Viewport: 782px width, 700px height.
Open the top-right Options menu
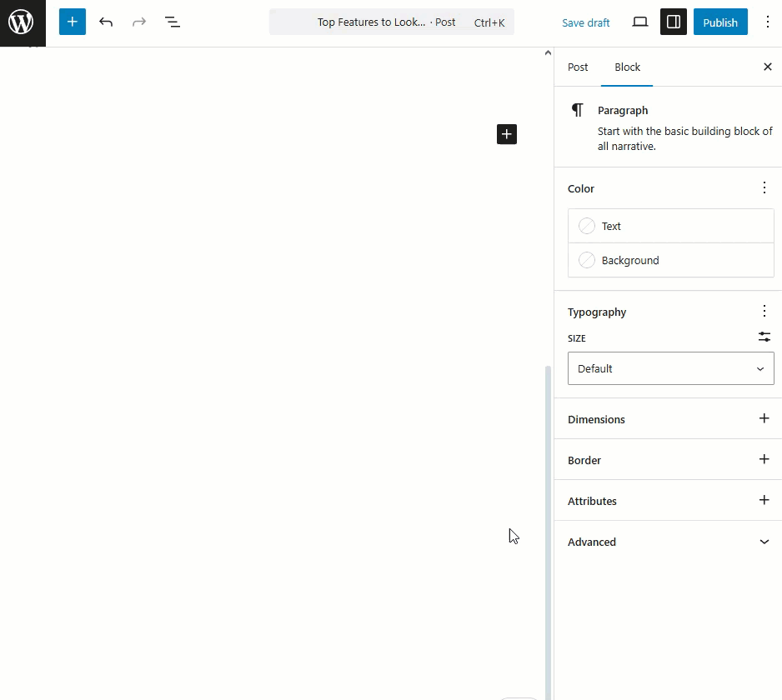click(768, 22)
